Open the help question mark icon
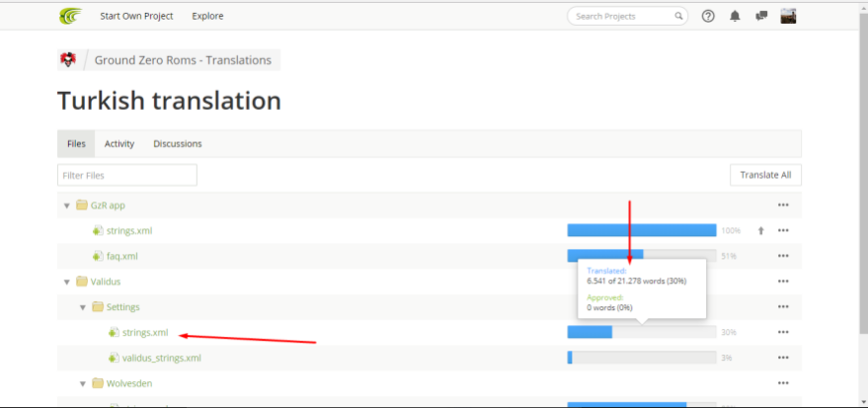868x408 pixels. point(708,16)
